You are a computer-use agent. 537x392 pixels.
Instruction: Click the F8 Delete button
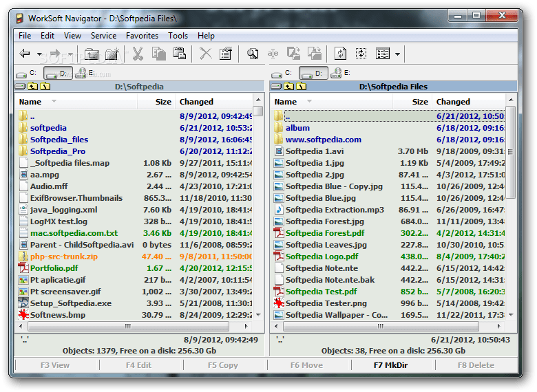(x=476, y=365)
